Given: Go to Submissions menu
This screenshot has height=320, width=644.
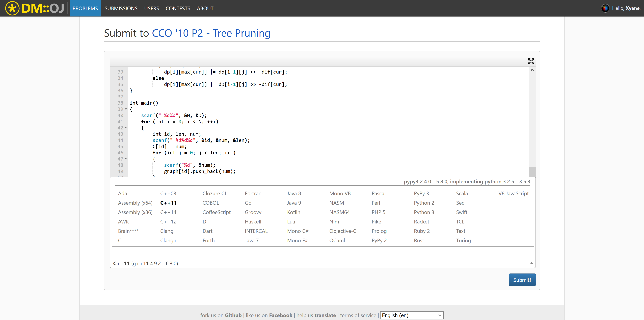Looking at the screenshot, I should 121,8.
